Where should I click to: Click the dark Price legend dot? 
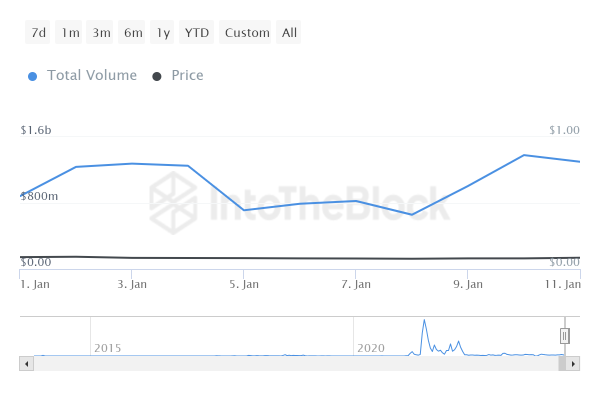coord(157,76)
